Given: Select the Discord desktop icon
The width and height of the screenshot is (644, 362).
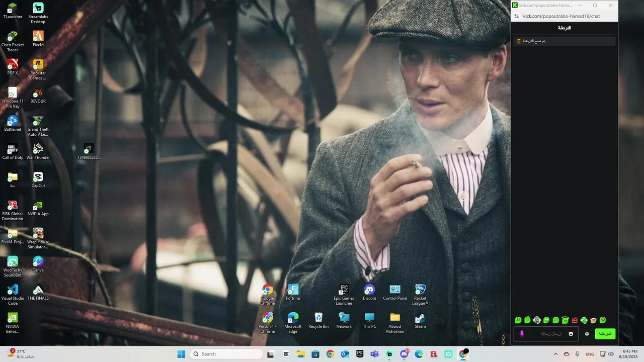Looking at the screenshot, I should 370,293.
